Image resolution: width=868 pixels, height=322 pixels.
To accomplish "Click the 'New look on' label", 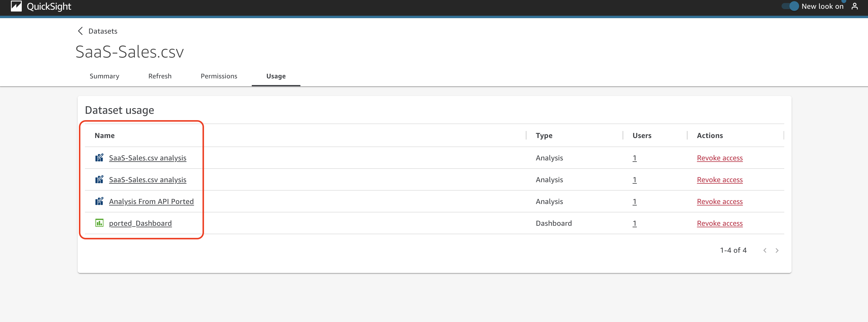I will pyautogui.click(x=822, y=6).
